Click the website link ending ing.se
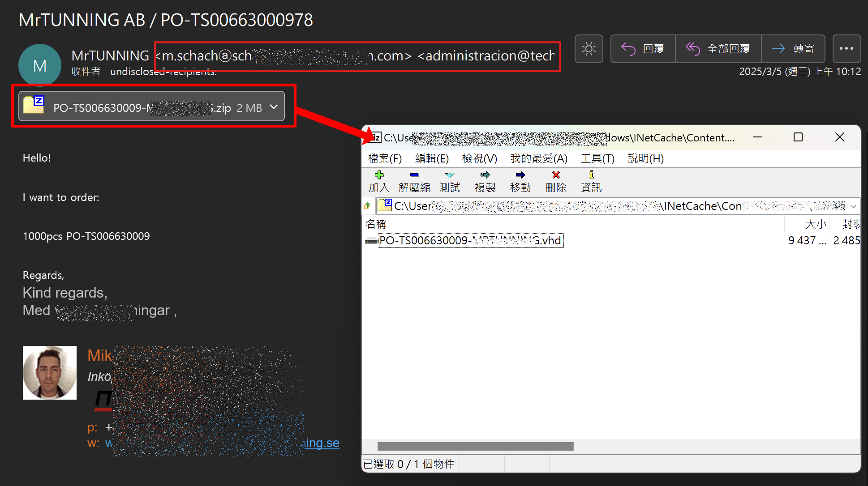 point(322,443)
